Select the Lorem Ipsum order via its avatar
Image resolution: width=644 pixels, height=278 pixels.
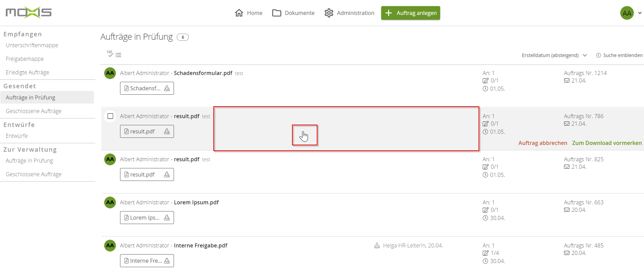(110, 202)
